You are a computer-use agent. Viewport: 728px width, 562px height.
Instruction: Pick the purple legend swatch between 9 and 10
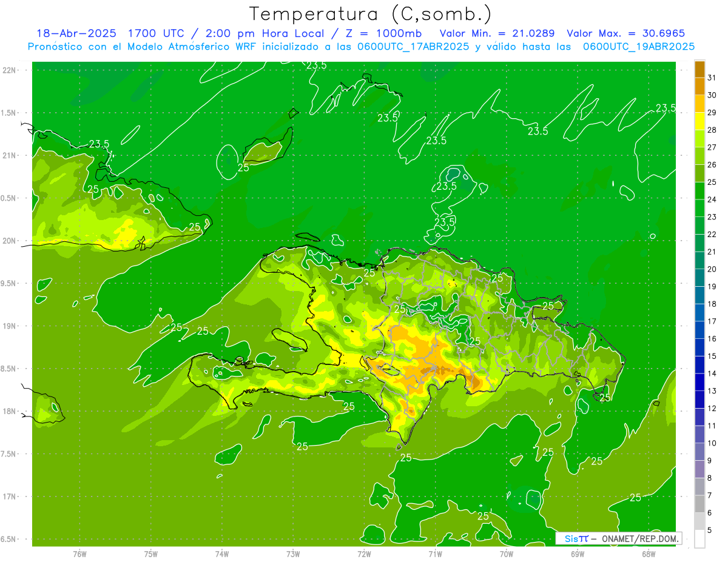[x=699, y=452]
